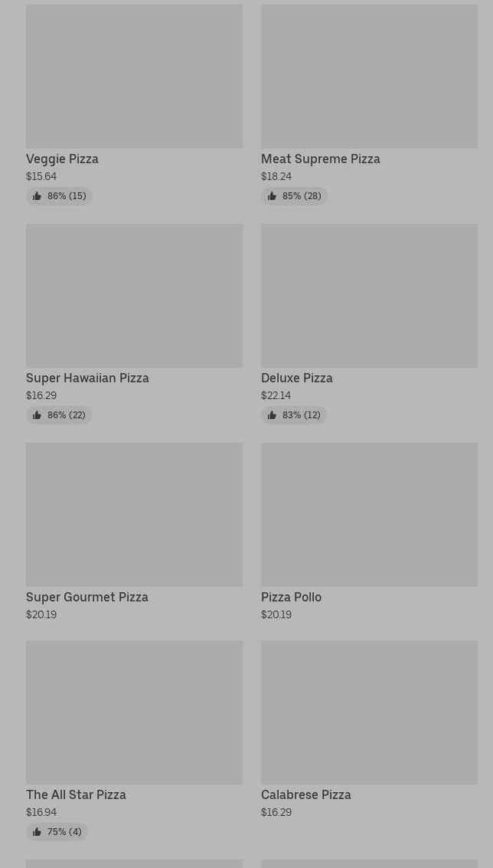This screenshot has height=868, width=493.
Task: Open the Veggie Pizza image
Action: (134, 77)
